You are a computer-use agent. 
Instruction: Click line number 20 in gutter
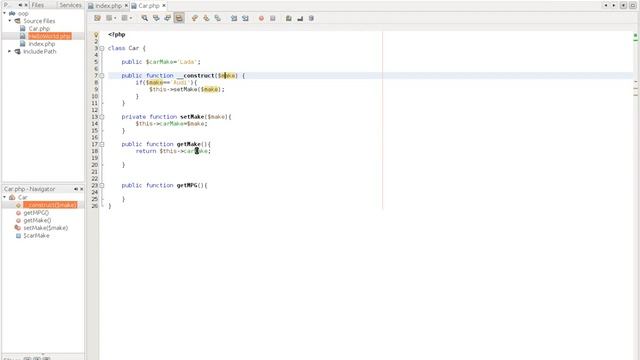pos(95,165)
